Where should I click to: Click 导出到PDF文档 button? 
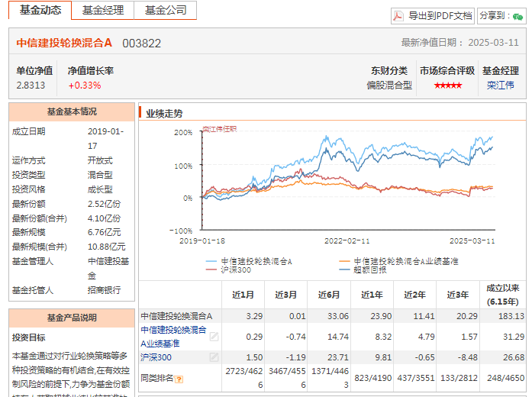(x=433, y=16)
